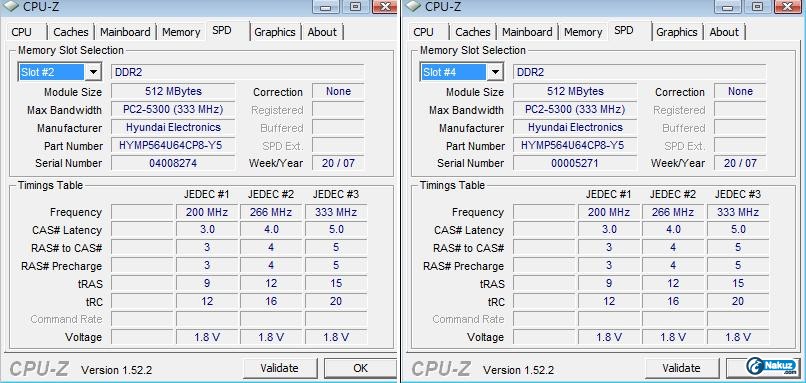The image size is (806, 383).
Task: Go to the Memory tab in left window
Action: point(181,32)
